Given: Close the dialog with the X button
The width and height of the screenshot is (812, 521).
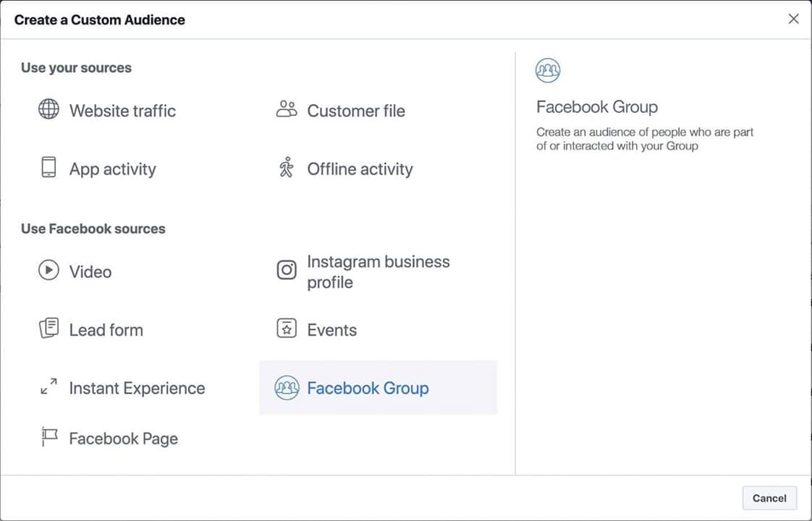Looking at the screenshot, I should coord(793,19).
